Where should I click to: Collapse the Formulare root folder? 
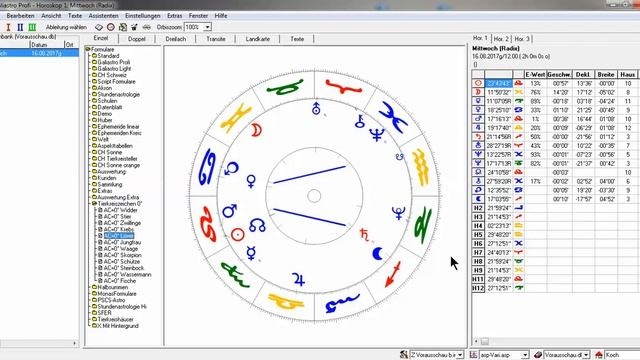(88, 49)
